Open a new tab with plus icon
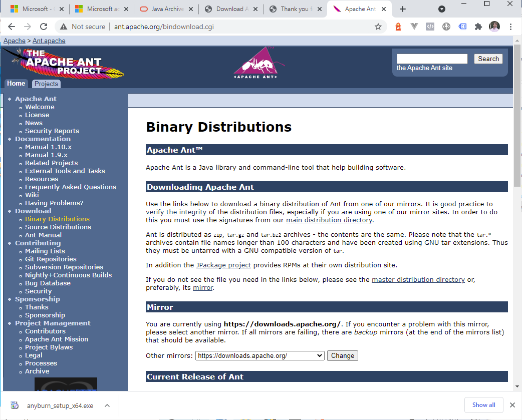The image size is (522, 420). (x=403, y=9)
